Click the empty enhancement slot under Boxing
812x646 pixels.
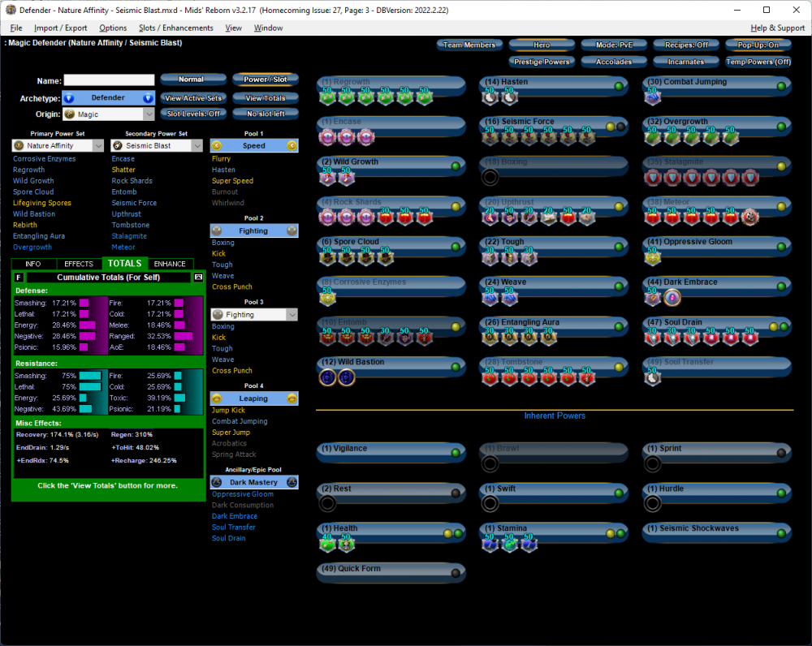click(490, 178)
